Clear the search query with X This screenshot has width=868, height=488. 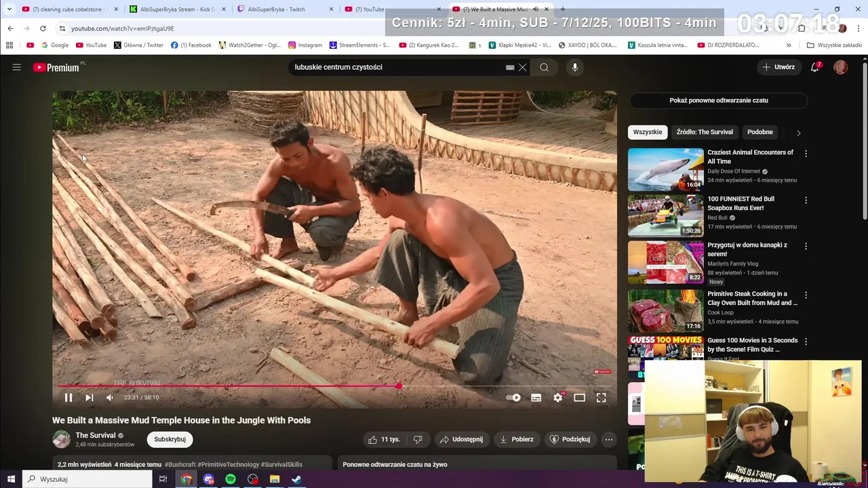[x=523, y=67]
